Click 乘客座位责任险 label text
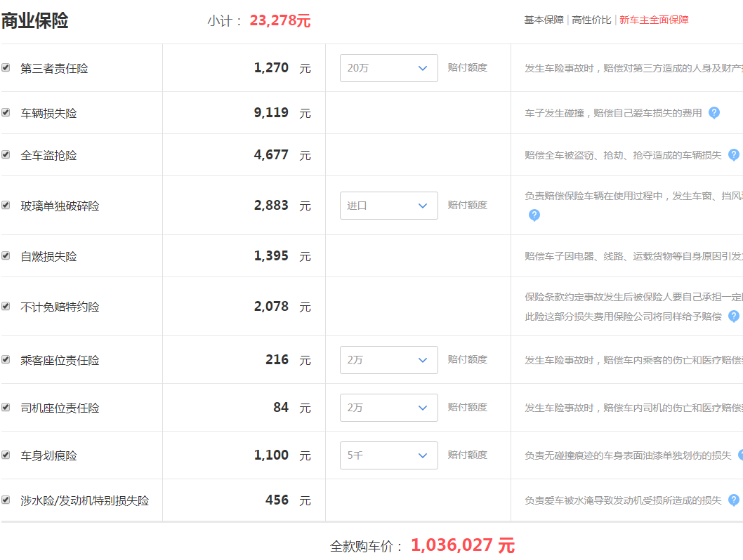This screenshot has width=743, height=560. [x=60, y=361]
